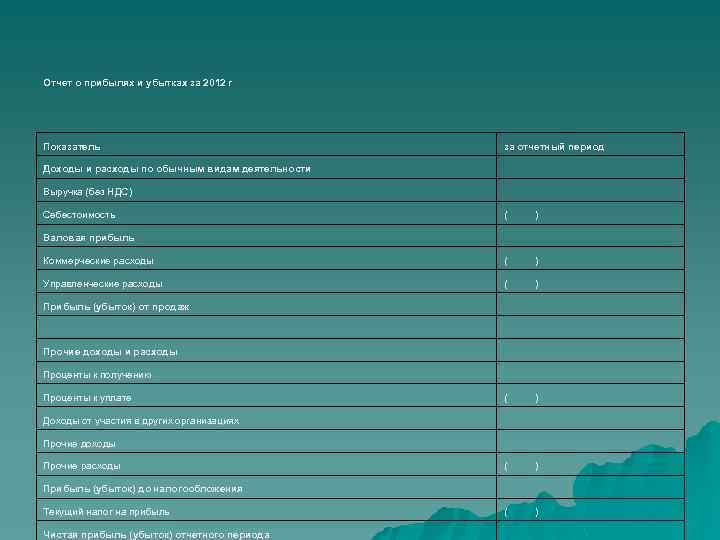Click the parentheses value in Прочие расходы row
Screen dimensions: 720x540
coord(522,467)
